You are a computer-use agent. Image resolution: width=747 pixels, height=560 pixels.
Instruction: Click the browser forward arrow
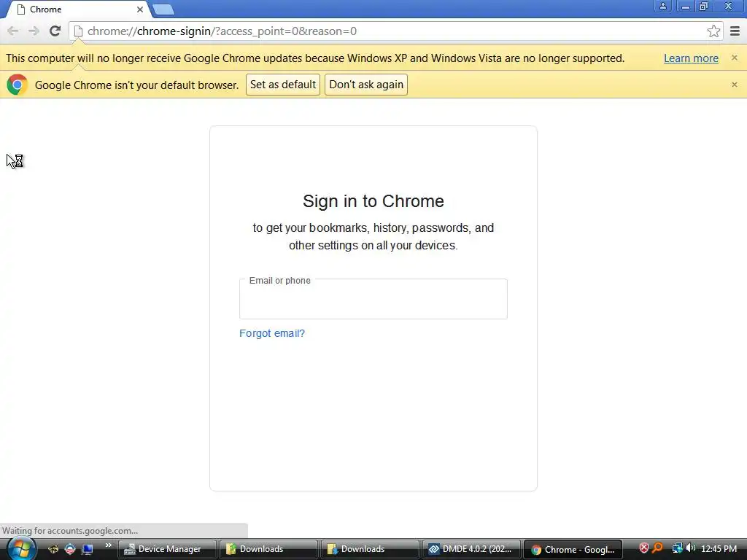(x=34, y=31)
